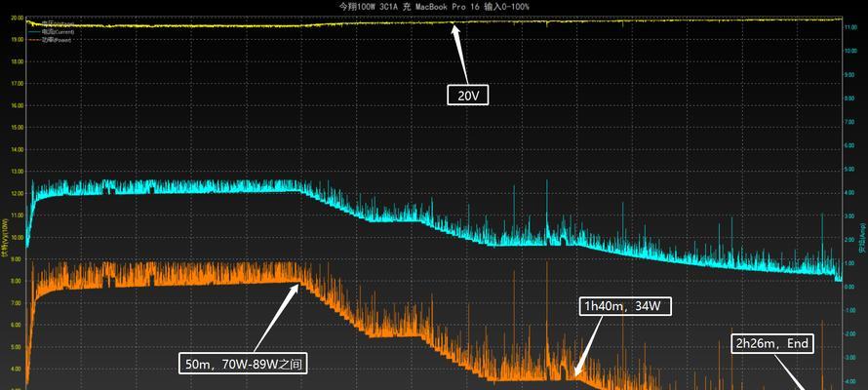Click the chart title mentioning MacBook Pro 16
The height and width of the screenshot is (390, 868).
click(434, 7)
